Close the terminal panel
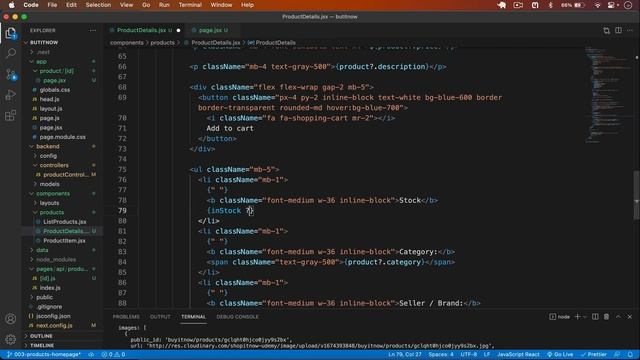Viewport: 640px width, 360px height. [630, 317]
